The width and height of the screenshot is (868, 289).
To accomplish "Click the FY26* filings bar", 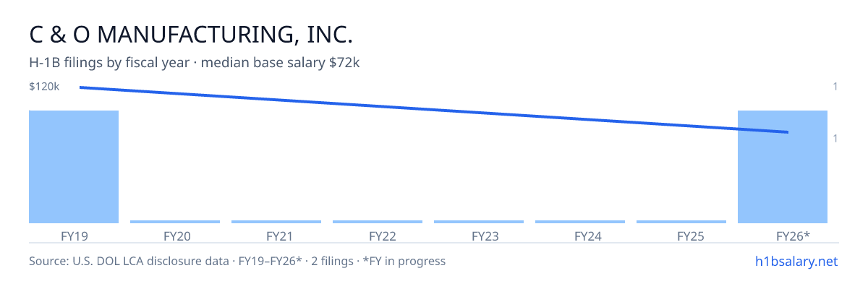I will 783,167.
